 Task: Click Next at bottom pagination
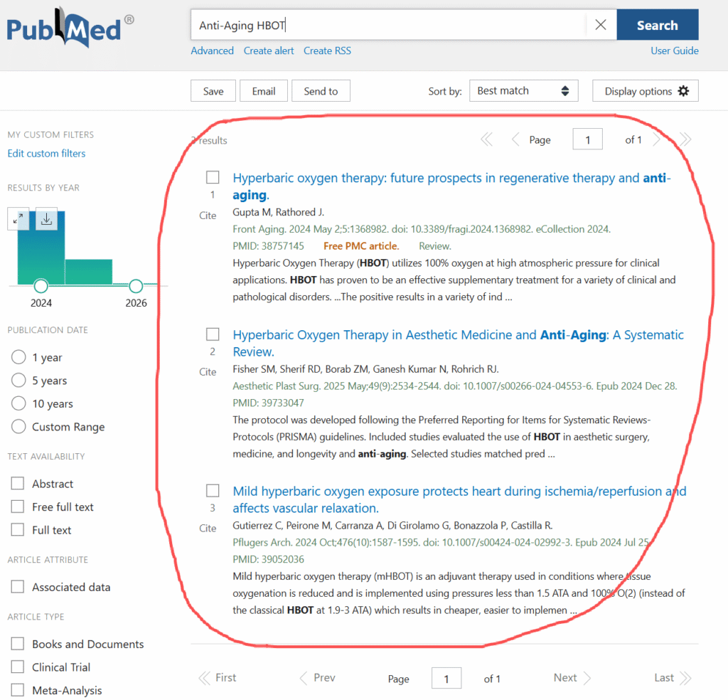(x=572, y=678)
